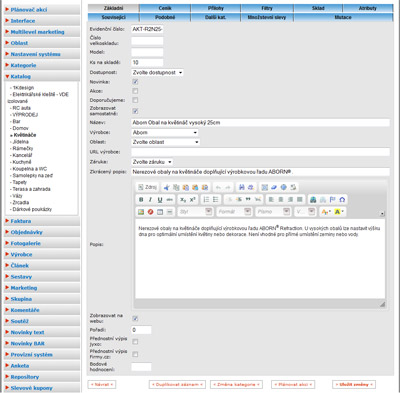Toggle Přednostní výpis Firmy.cz checkbox
The width and height of the screenshot is (400, 393).
click(x=135, y=354)
